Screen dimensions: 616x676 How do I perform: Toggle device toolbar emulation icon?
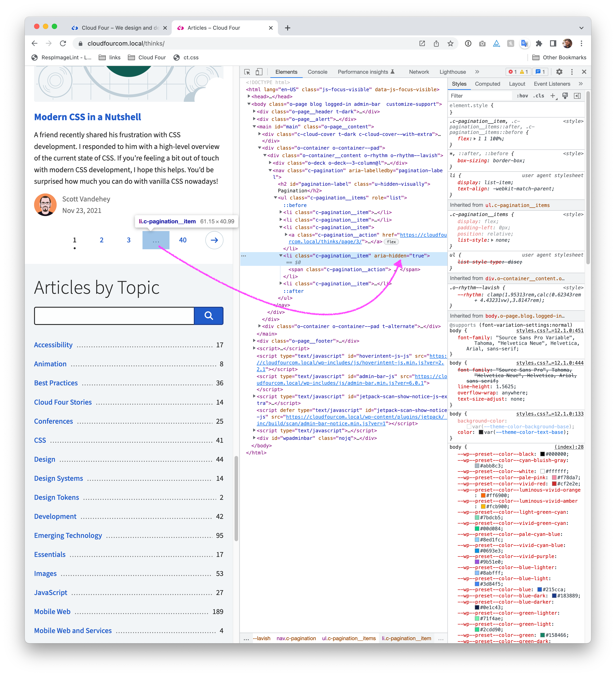[x=259, y=72]
